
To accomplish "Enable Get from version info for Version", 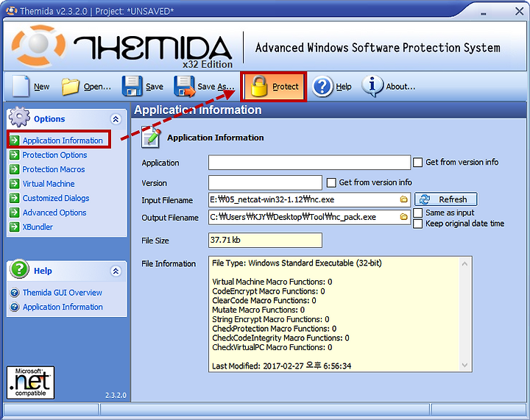I will [x=331, y=182].
